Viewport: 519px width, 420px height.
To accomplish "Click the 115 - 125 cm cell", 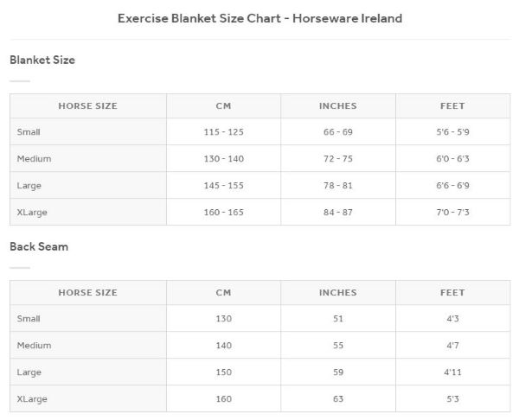I will pyautogui.click(x=223, y=132).
